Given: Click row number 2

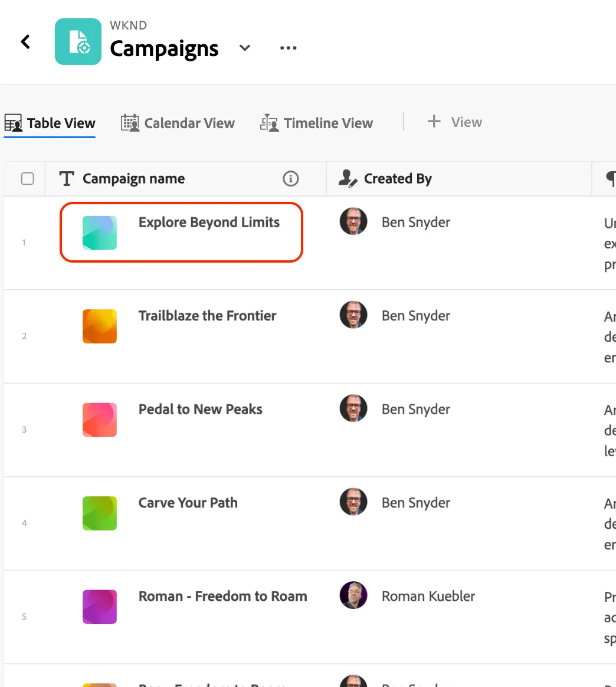Looking at the screenshot, I should [x=24, y=336].
